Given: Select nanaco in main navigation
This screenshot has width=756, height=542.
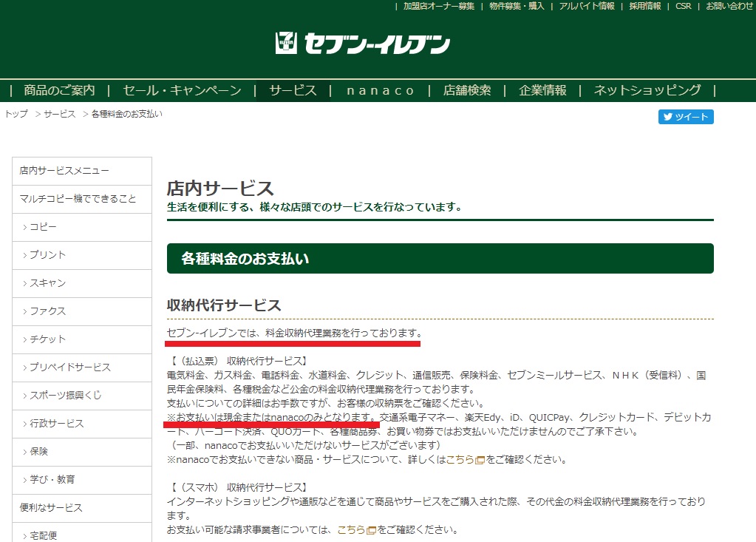Looking at the screenshot, I should click(x=380, y=90).
